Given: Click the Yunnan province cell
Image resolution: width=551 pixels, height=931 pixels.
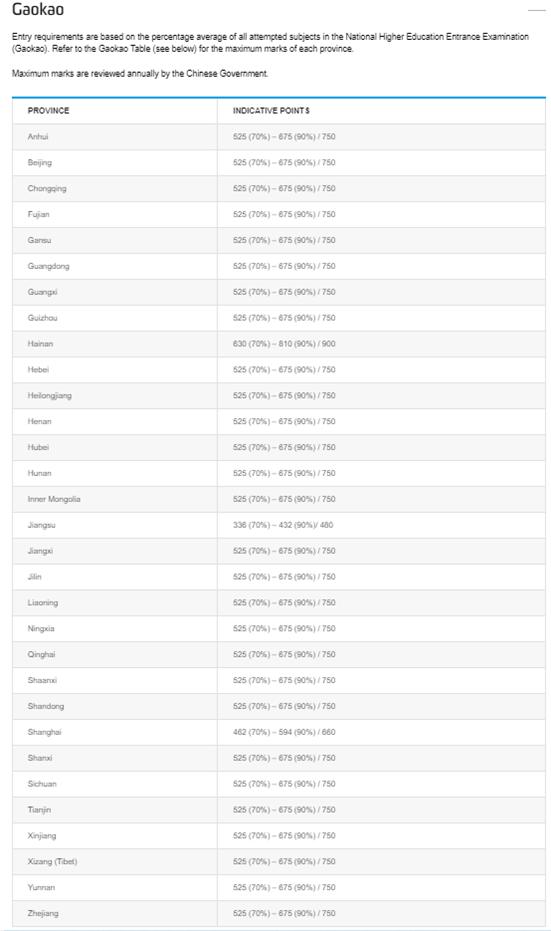Looking at the screenshot, I should (x=115, y=888).
